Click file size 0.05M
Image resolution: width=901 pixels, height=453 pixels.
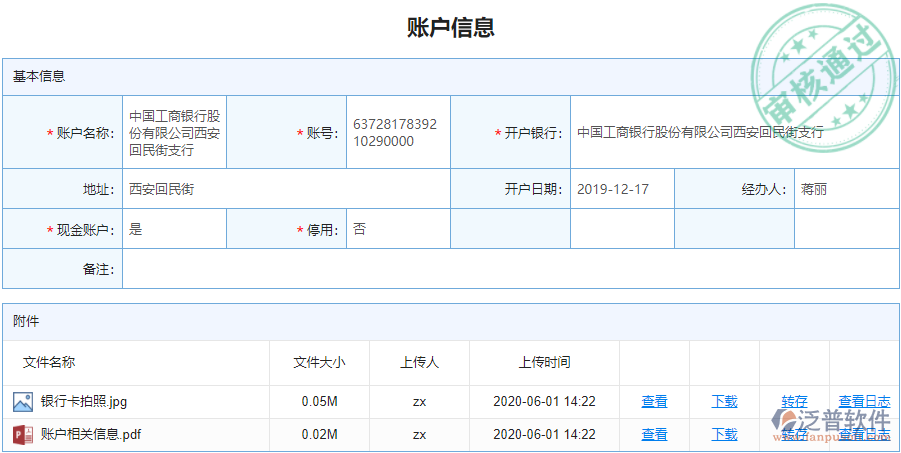[x=319, y=401]
